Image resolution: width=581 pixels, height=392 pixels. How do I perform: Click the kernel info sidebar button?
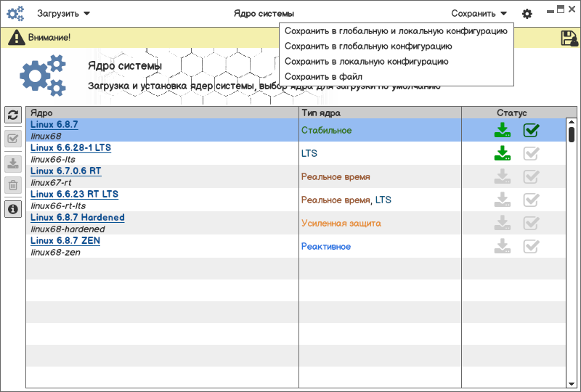[13, 209]
